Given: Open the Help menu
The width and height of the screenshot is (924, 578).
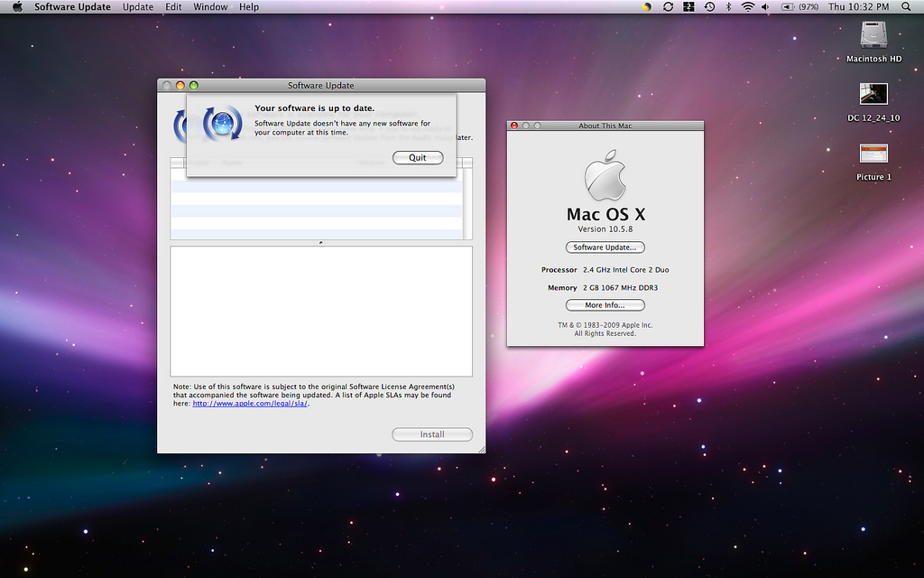Looking at the screenshot, I should pyautogui.click(x=249, y=7).
